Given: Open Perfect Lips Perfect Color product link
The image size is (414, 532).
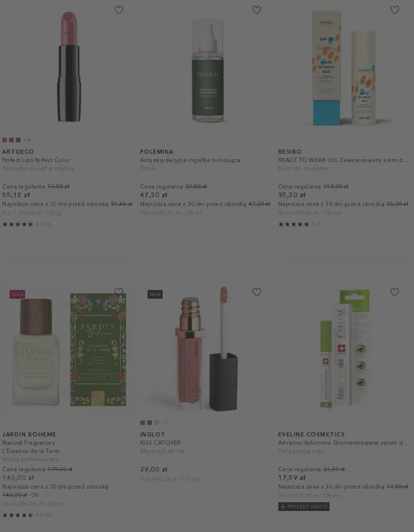Looking at the screenshot, I should point(36,160).
